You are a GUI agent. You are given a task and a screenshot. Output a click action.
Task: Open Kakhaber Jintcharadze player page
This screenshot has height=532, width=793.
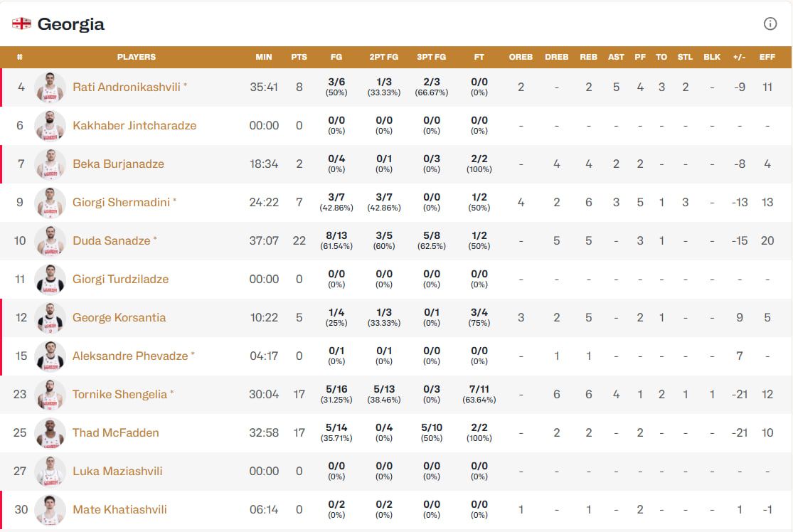pos(134,125)
